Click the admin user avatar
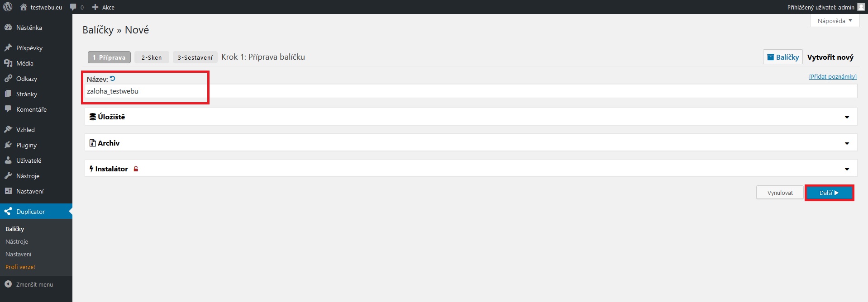 click(861, 7)
